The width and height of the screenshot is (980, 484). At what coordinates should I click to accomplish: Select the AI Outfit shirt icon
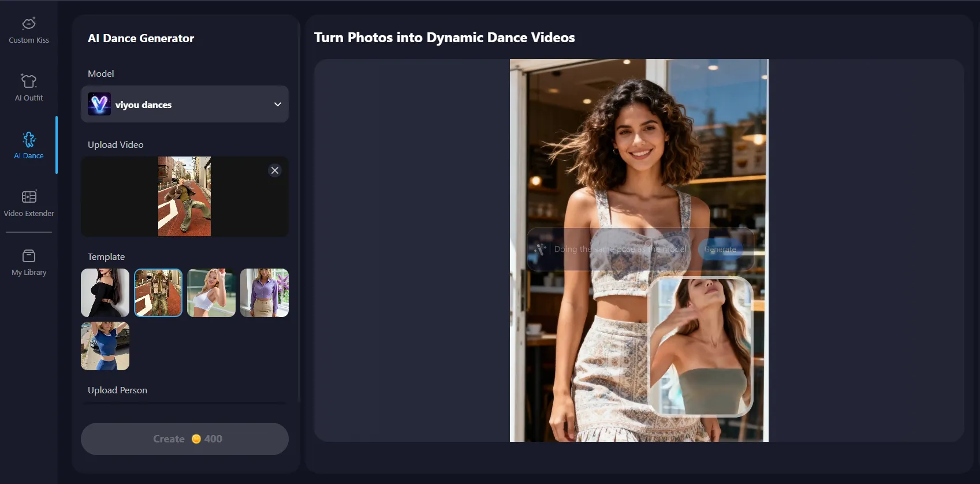click(x=29, y=81)
